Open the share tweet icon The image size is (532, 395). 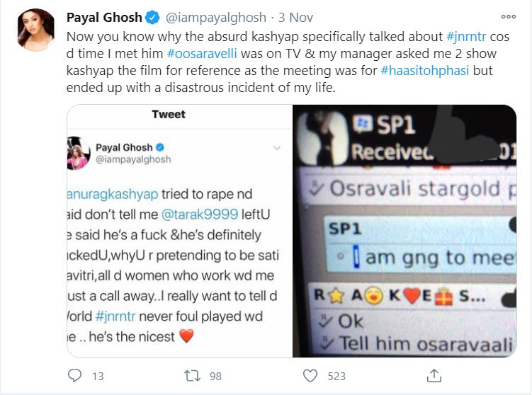434,376
